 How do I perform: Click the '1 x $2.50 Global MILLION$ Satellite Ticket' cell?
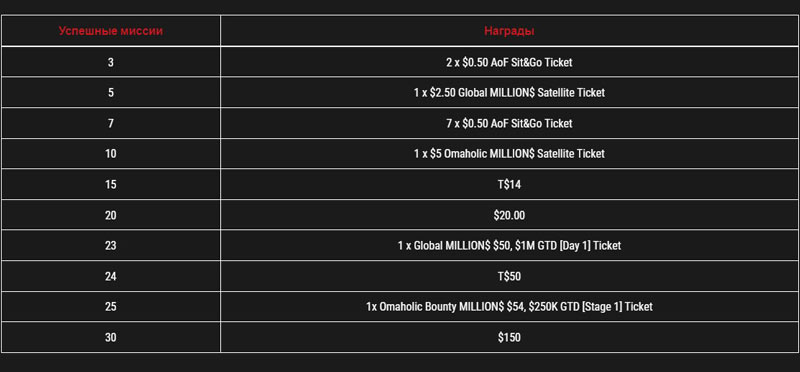pos(509,93)
